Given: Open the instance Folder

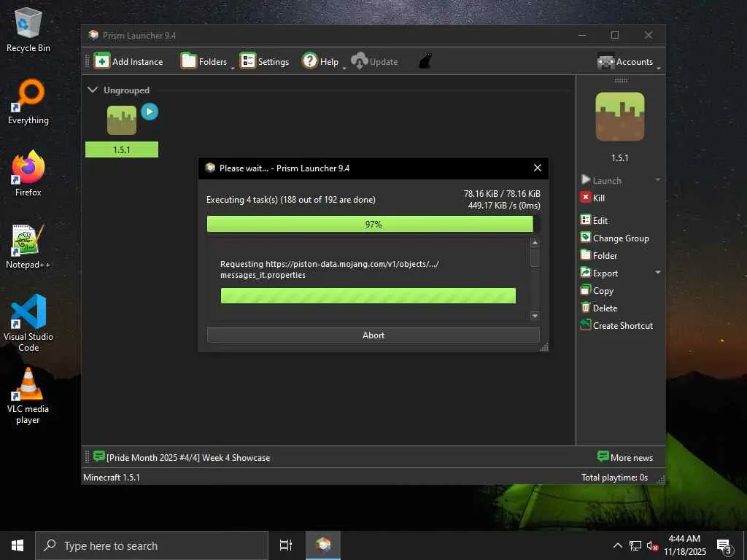Looking at the screenshot, I should pyautogui.click(x=599, y=255).
